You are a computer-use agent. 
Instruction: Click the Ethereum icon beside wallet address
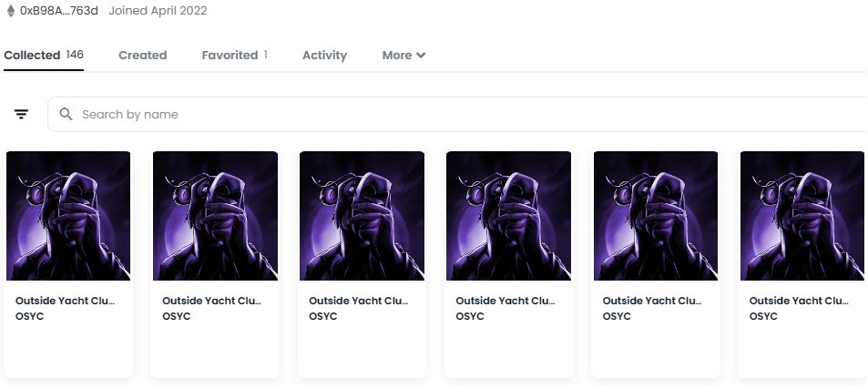click(10, 11)
